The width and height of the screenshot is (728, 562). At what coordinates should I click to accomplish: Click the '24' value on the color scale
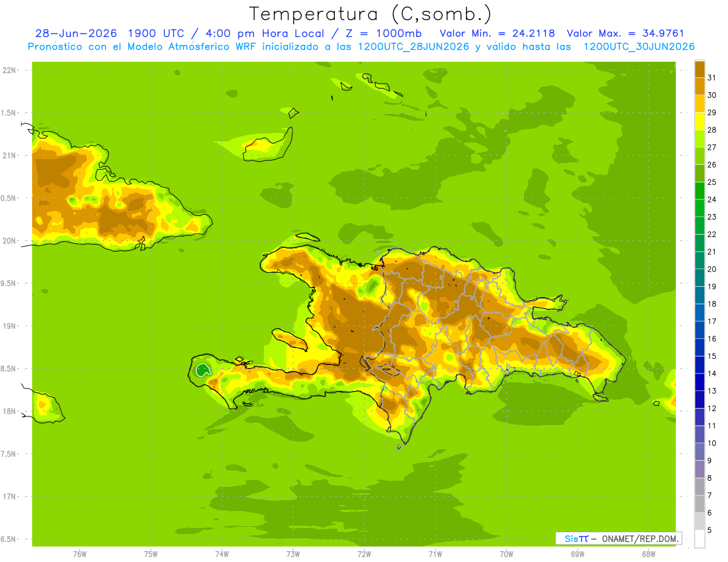pyautogui.click(x=712, y=199)
